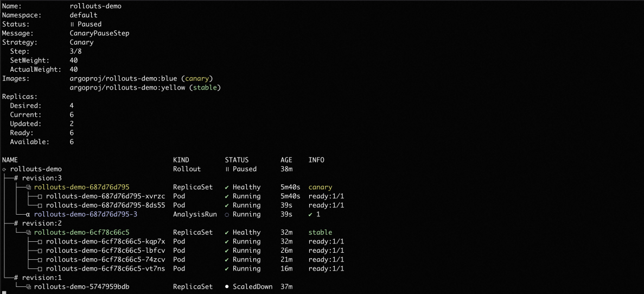This screenshot has width=644, height=294.
Task: Click the INFO column header
Action: pos(316,160)
